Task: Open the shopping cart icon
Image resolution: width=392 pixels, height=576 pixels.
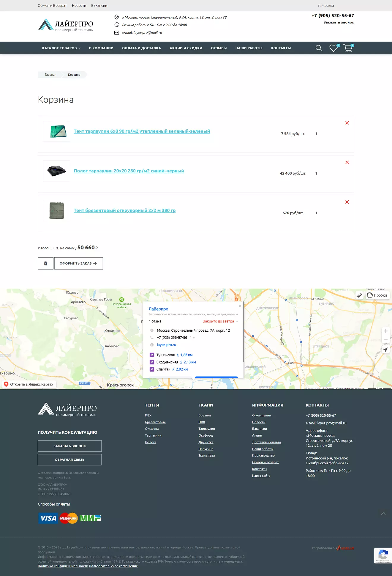Action: pos(348,48)
